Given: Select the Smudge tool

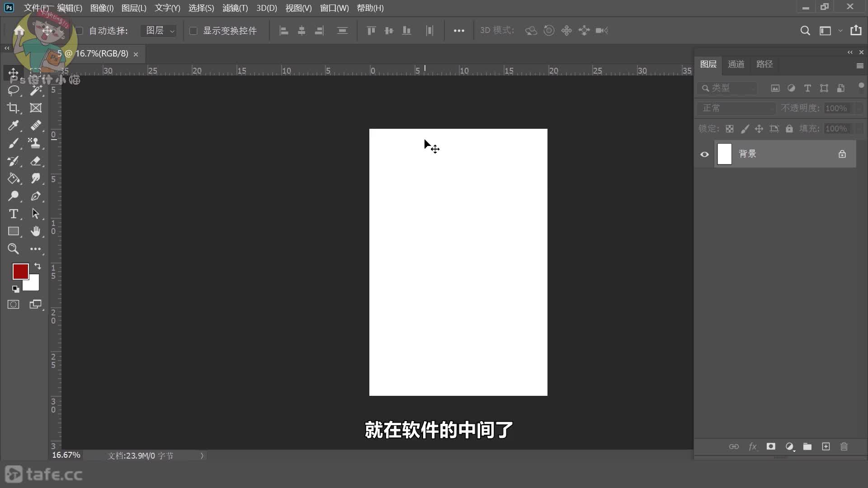Looking at the screenshot, I should coord(36,178).
